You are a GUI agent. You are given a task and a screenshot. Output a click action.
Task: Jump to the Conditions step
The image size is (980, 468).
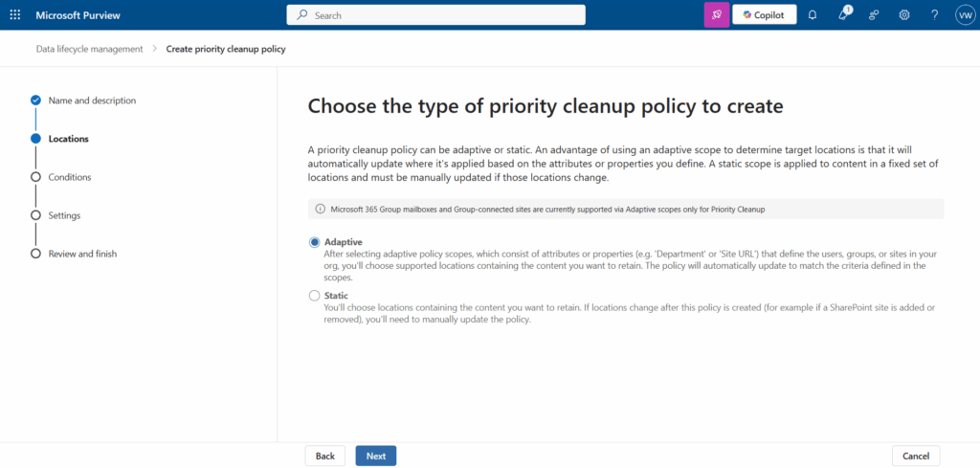(x=70, y=177)
